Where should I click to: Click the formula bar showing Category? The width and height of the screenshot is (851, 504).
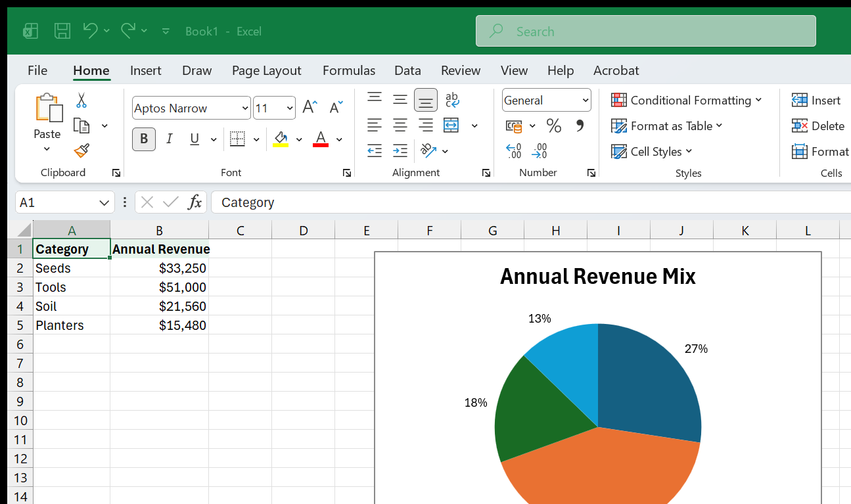531,202
